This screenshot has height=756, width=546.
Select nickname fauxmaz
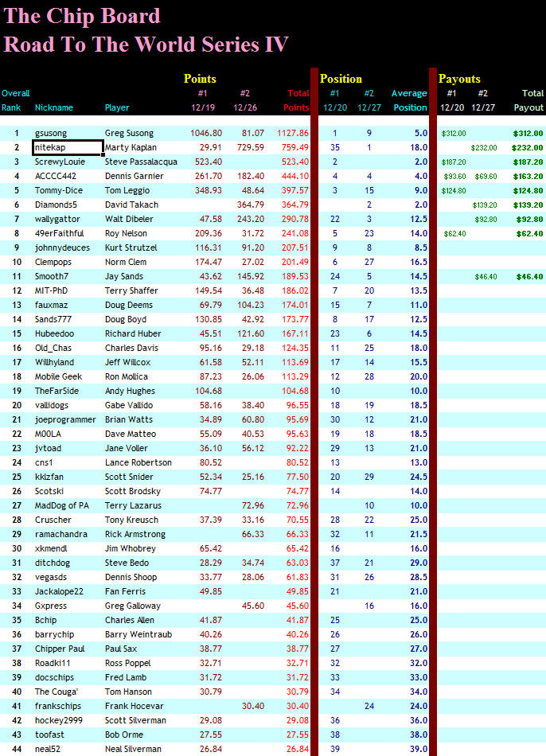(51, 306)
